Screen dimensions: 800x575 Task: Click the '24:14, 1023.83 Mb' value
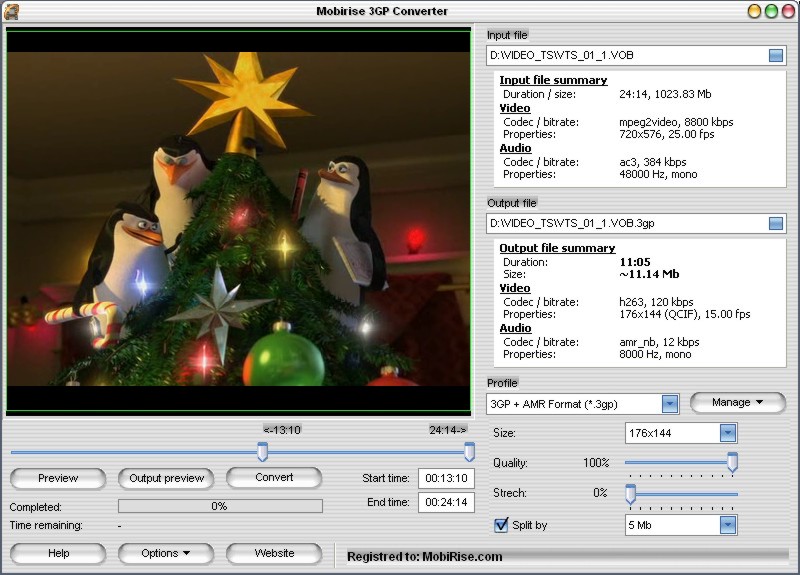pos(665,94)
